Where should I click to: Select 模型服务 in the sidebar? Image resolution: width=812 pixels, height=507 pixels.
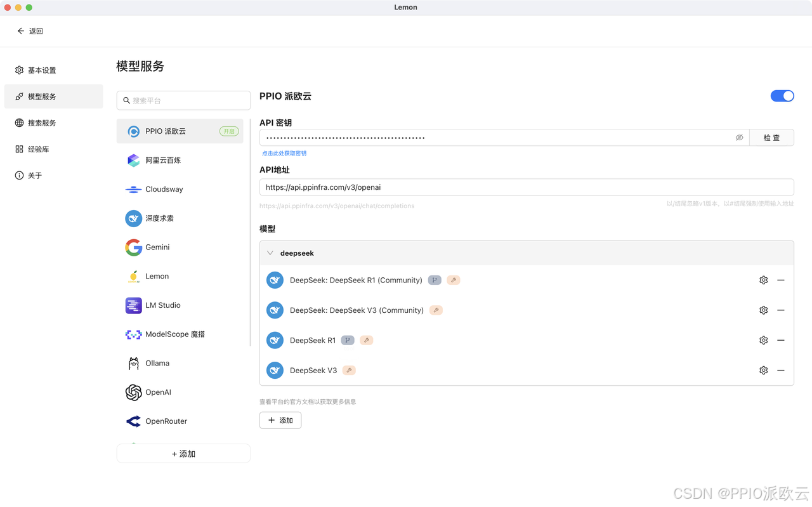pos(53,96)
